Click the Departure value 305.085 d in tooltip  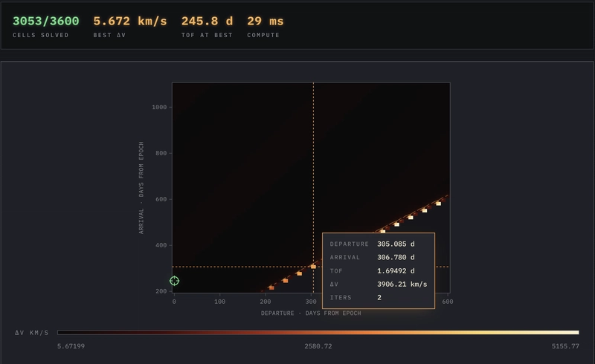pos(396,244)
